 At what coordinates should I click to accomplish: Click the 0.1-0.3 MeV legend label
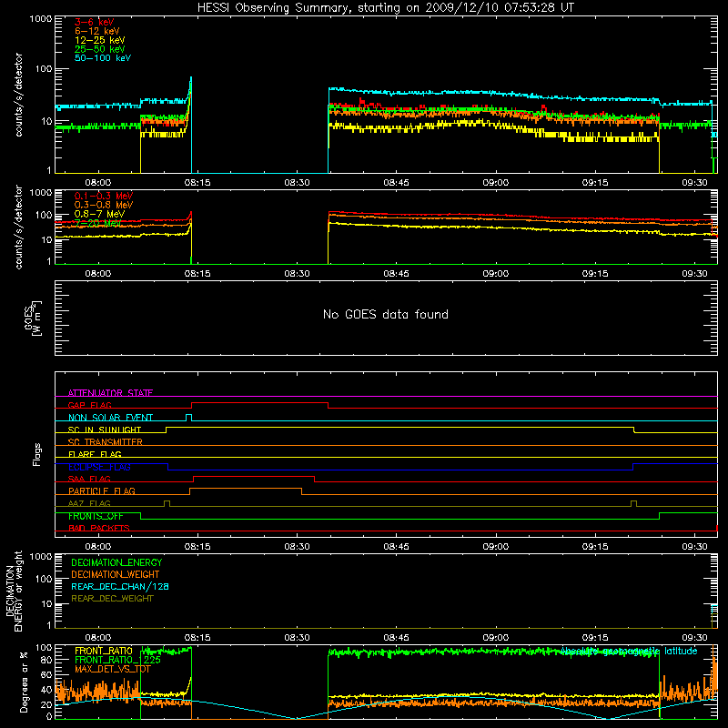click(x=103, y=196)
